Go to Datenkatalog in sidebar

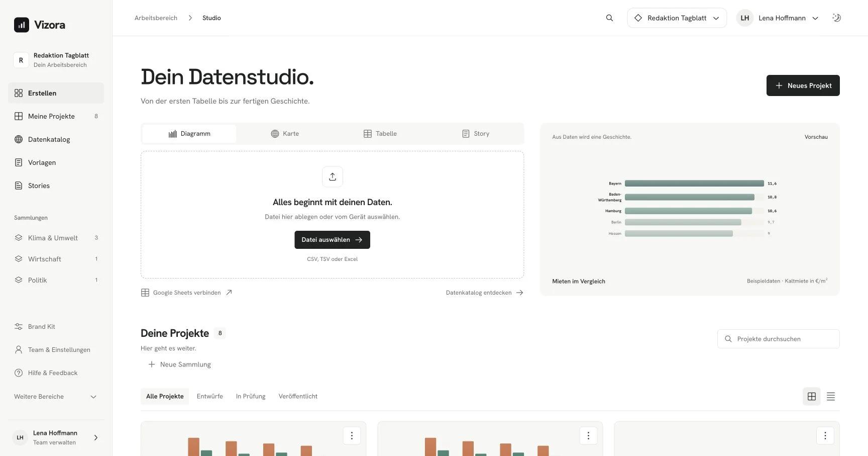(56, 139)
